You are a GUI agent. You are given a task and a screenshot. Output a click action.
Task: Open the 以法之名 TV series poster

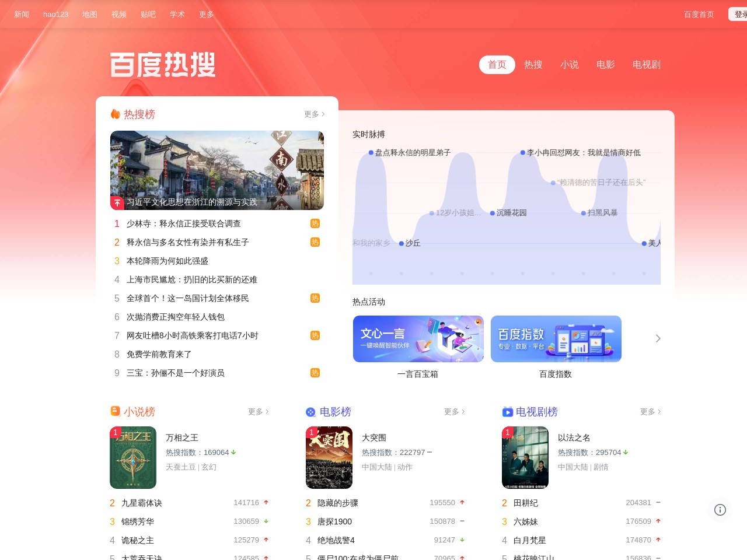coord(525,458)
